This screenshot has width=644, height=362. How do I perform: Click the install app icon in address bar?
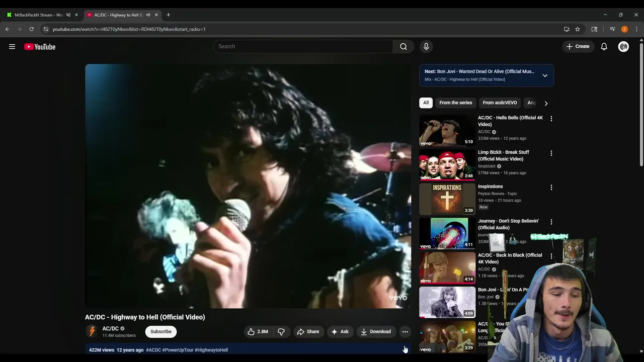point(567,29)
